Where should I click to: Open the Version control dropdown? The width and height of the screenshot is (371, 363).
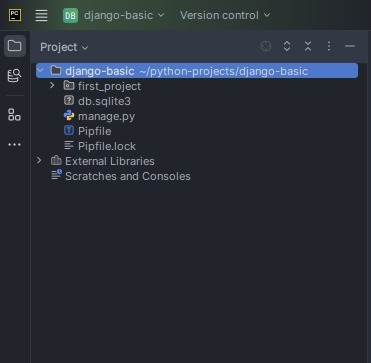(225, 15)
